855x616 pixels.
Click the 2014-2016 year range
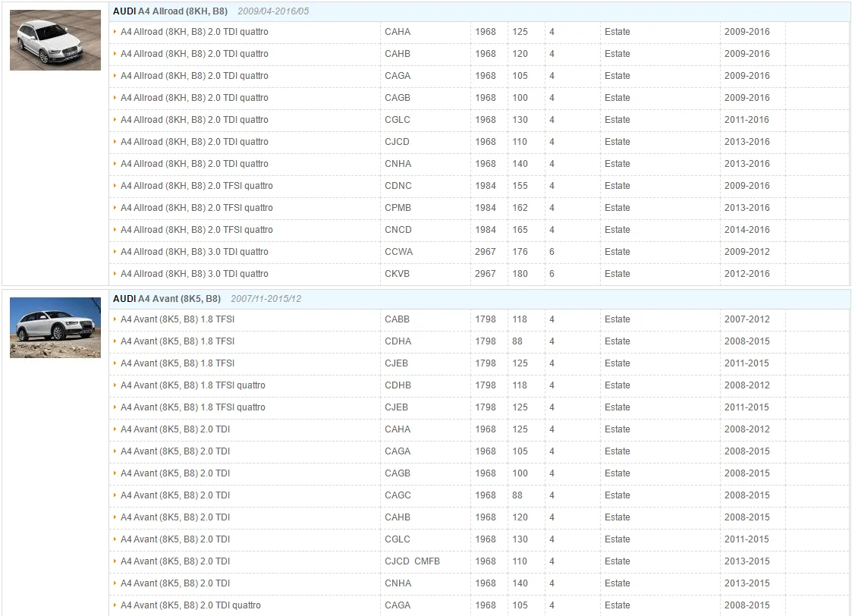pyautogui.click(x=747, y=230)
